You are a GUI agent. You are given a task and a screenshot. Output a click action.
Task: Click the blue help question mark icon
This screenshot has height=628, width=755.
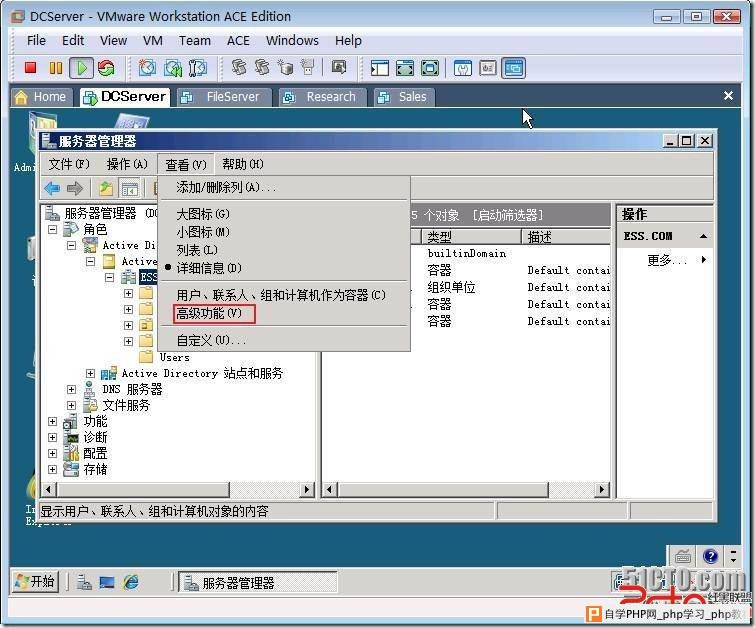(x=710, y=557)
